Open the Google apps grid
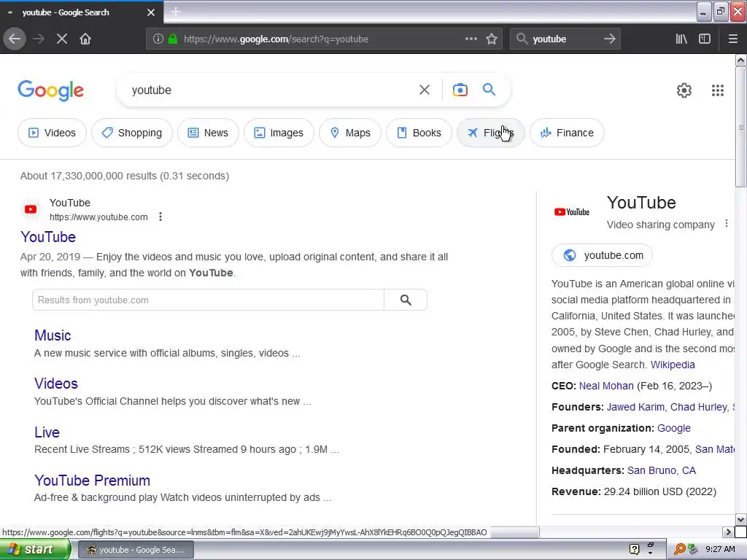 718,90
